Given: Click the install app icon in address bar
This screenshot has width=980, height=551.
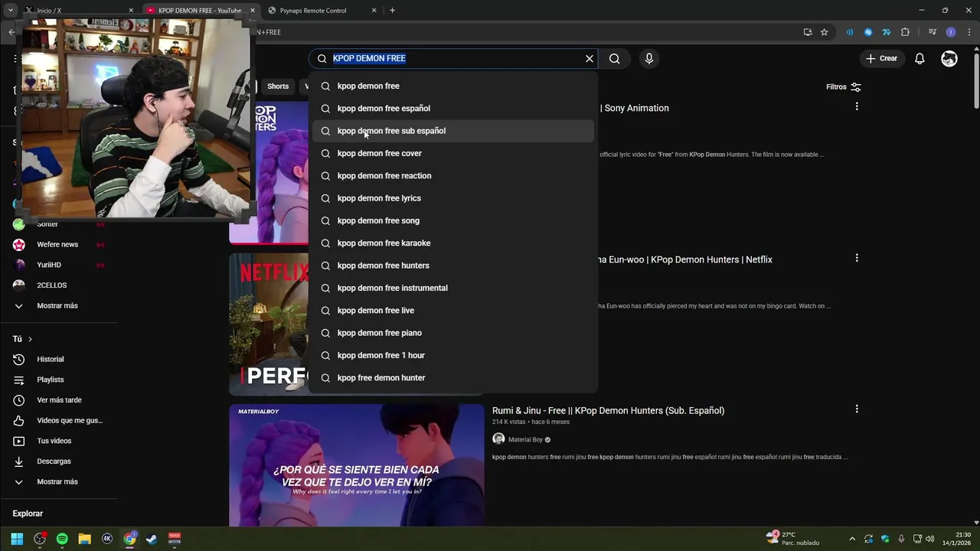Looking at the screenshot, I should click(x=808, y=32).
